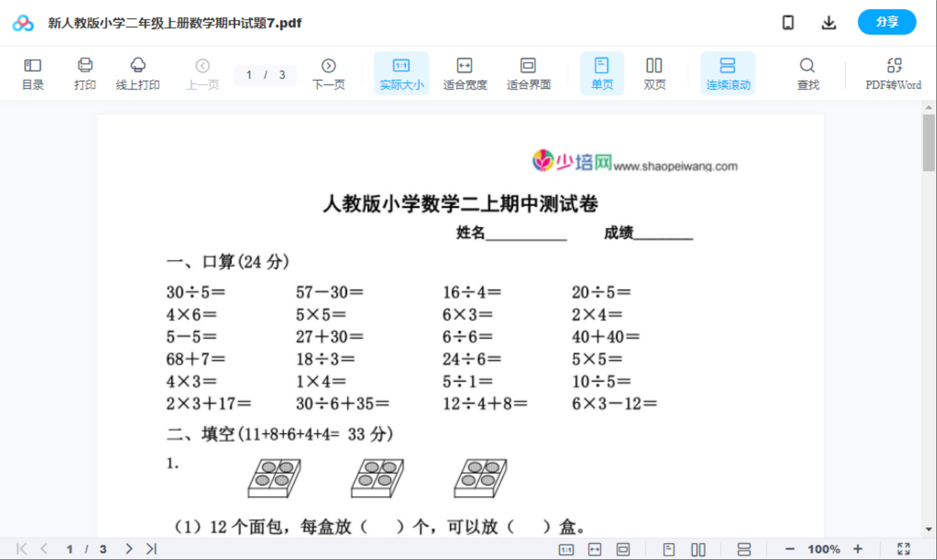The image size is (937, 560).
Task: Download the PDF file
Action: 829,22
